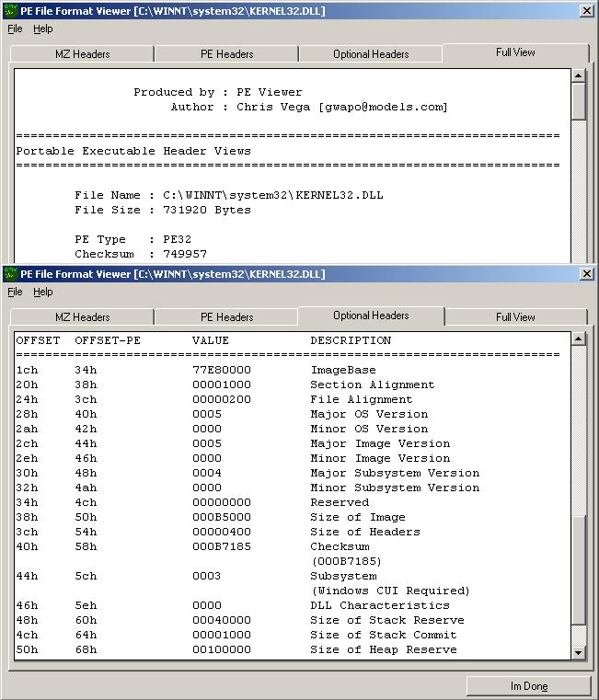This screenshot has width=599, height=700.
Task: Click Major Image Version text
Action: (380, 443)
